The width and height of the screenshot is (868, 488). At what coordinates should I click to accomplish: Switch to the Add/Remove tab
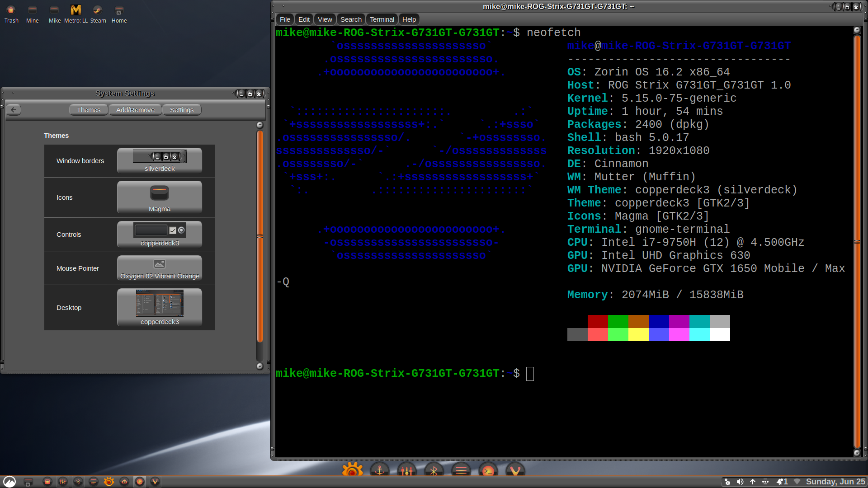tap(135, 110)
